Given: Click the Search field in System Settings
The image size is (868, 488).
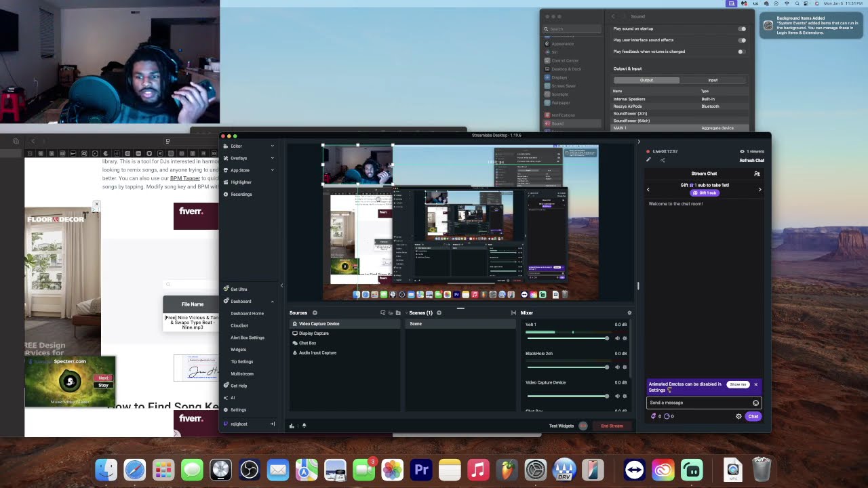Looking at the screenshot, I should pyautogui.click(x=572, y=29).
